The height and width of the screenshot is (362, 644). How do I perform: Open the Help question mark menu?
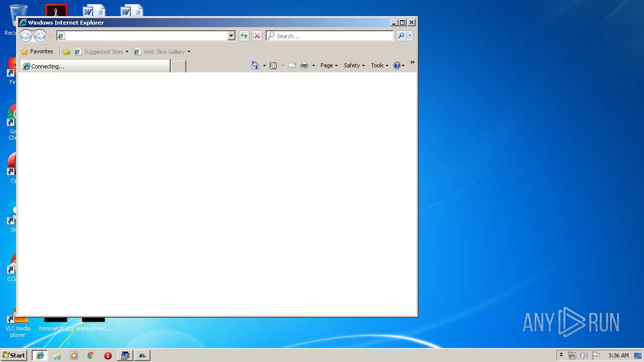pos(398,65)
